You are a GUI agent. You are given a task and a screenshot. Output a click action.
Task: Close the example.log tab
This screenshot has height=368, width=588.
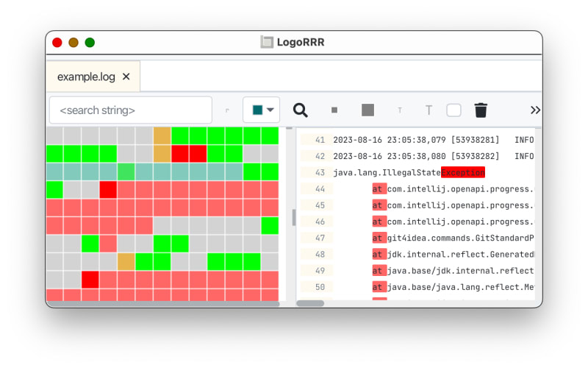[x=126, y=77]
